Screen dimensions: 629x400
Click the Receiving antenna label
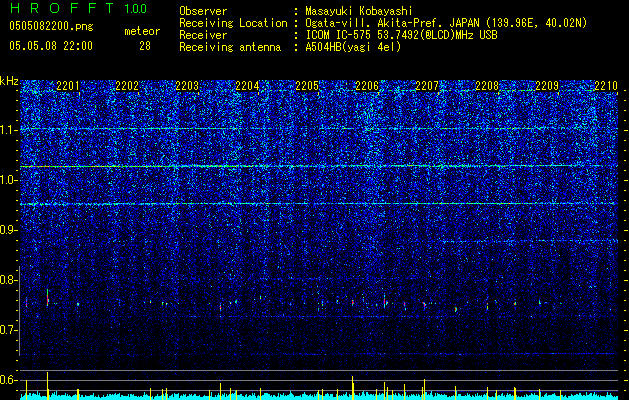coord(230,47)
